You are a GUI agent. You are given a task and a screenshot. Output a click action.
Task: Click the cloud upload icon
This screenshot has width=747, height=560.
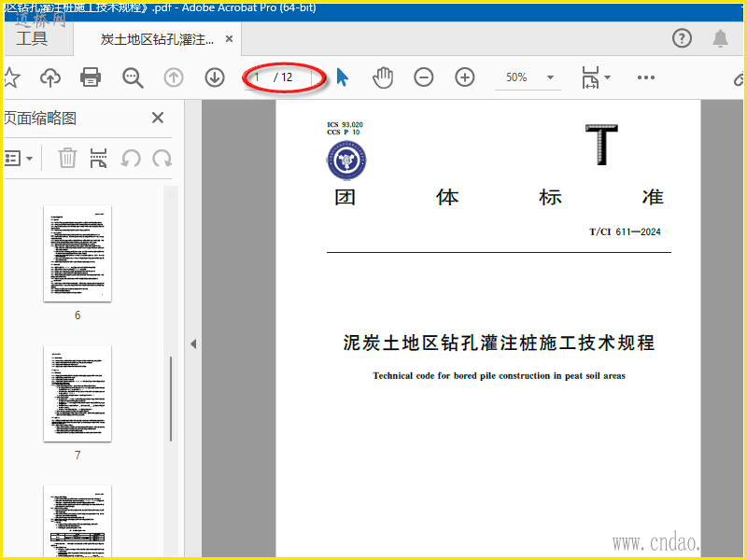pyautogui.click(x=50, y=77)
